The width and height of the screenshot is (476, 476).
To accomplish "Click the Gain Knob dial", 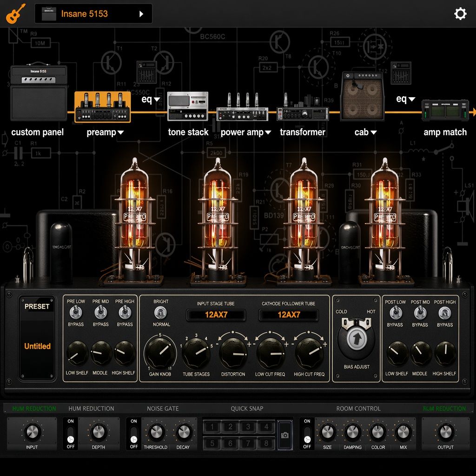I will 160,354.
